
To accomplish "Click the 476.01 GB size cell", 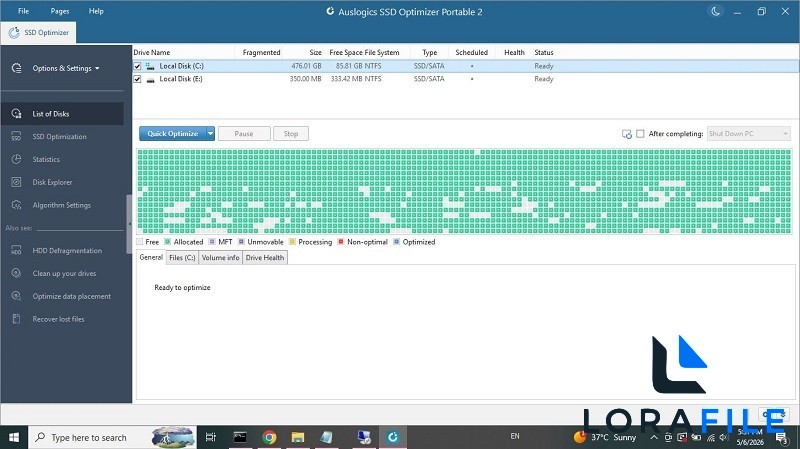I will (306, 66).
